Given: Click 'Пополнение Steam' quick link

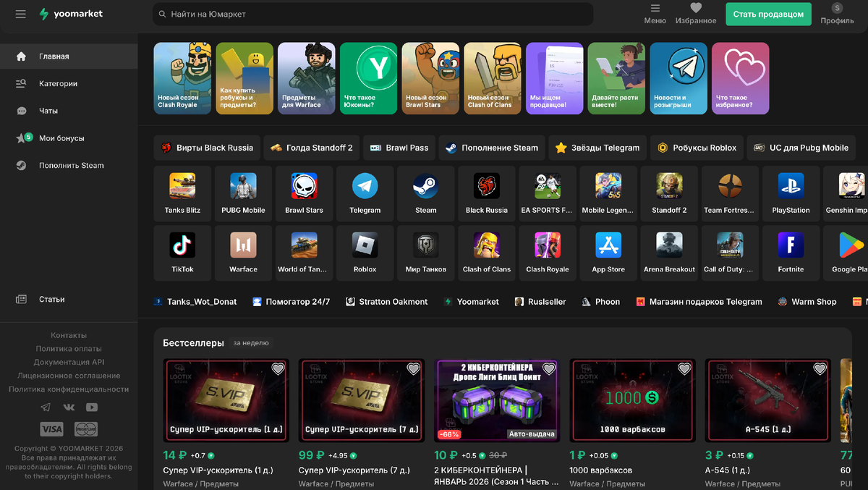Looking at the screenshot, I should pos(492,148).
